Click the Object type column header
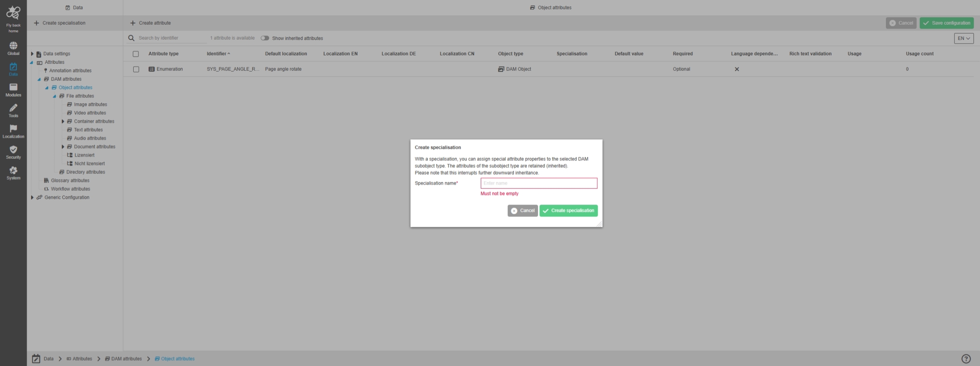This screenshot has width=980, height=366. click(x=511, y=54)
